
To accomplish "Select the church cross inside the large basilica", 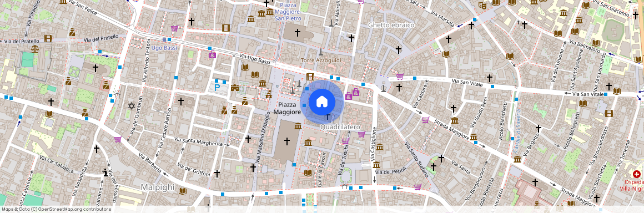I will coord(286,141).
